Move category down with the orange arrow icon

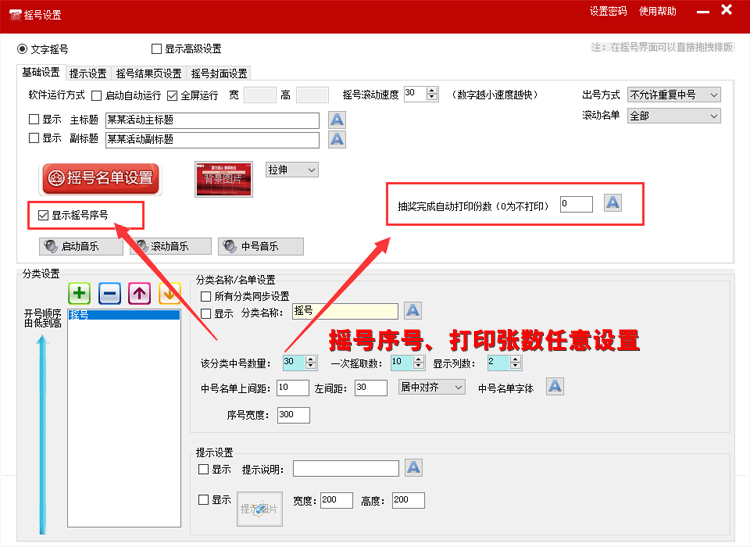coord(169,293)
